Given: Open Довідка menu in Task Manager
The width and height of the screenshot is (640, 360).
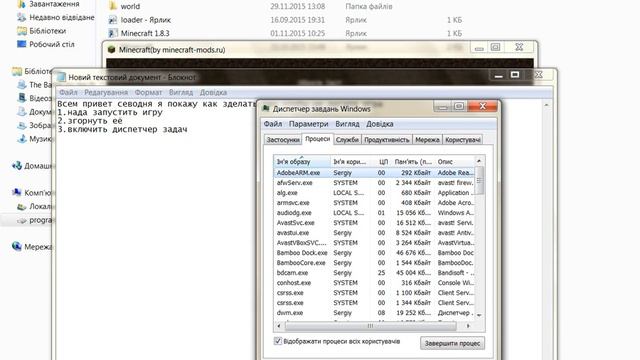Looking at the screenshot, I should pyautogui.click(x=380, y=124).
